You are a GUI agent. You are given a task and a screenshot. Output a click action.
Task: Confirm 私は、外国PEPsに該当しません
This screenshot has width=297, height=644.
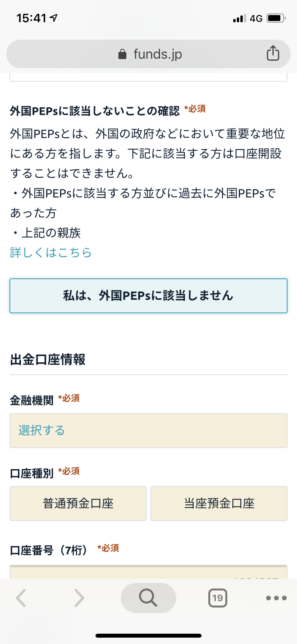pos(148,296)
